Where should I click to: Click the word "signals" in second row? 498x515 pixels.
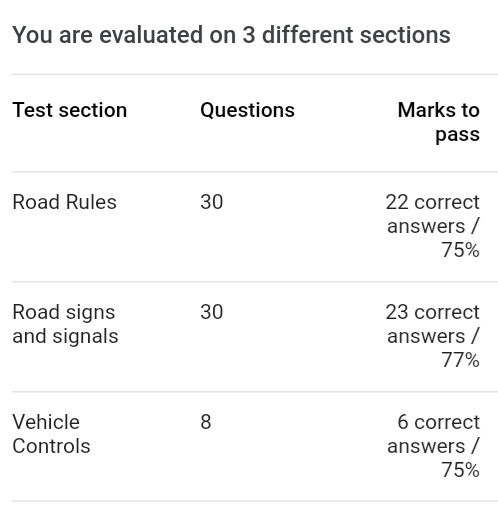(85, 337)
